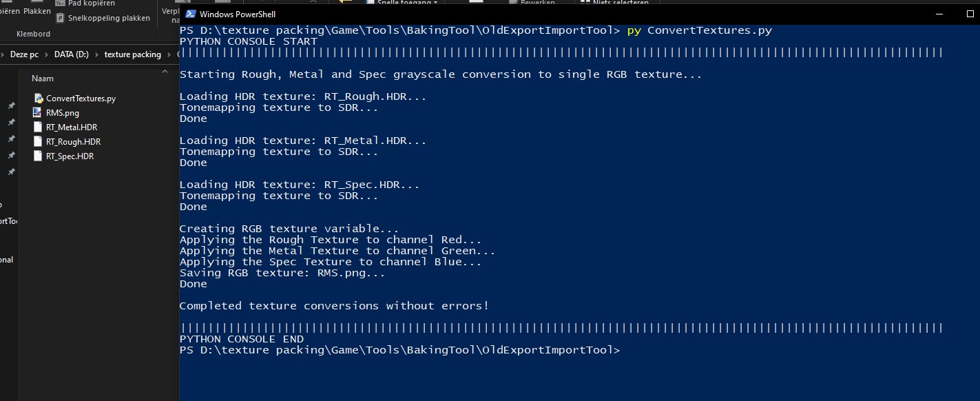
Task: Expand the chevron after Deze pc breadcrumb
Action: click(x=45, y=54)
